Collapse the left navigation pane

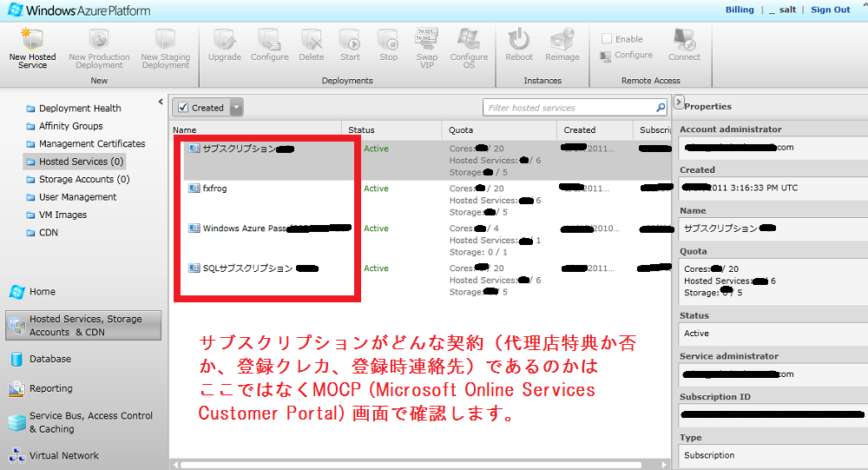click(x=161, y=102)
